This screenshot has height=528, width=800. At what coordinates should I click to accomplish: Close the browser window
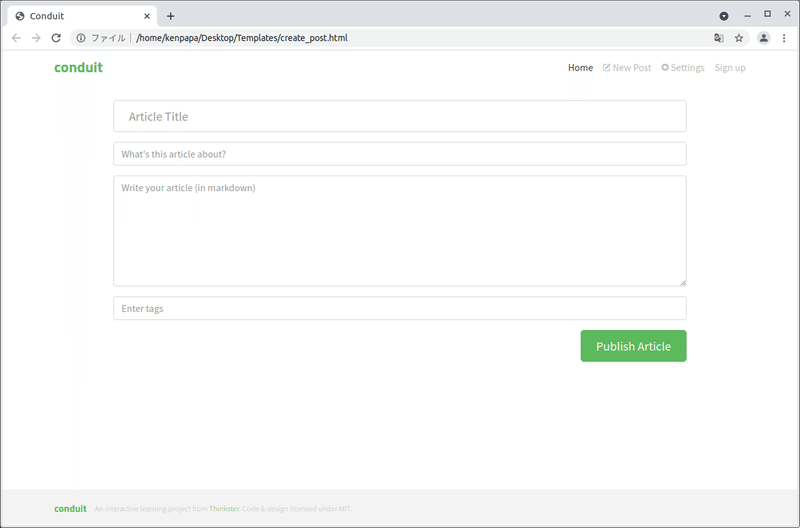pos(787,14)
